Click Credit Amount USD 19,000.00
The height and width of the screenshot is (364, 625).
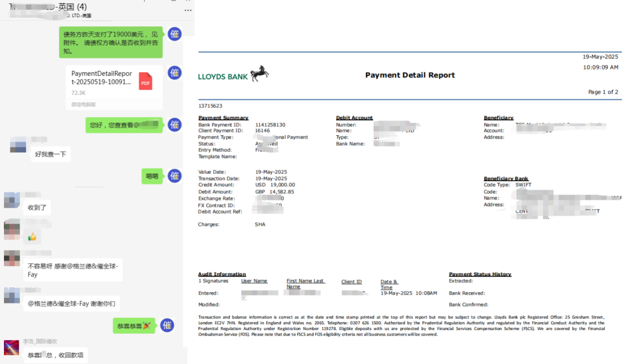point(275,185)
